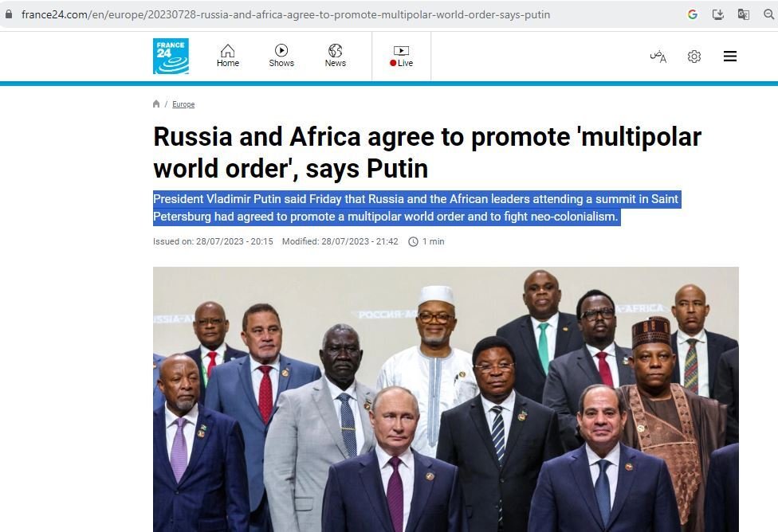Image resolution: width=778 pixels, height=532 pixels.
Task: Click the clock reading-time icon
Action: coord(413,242)
